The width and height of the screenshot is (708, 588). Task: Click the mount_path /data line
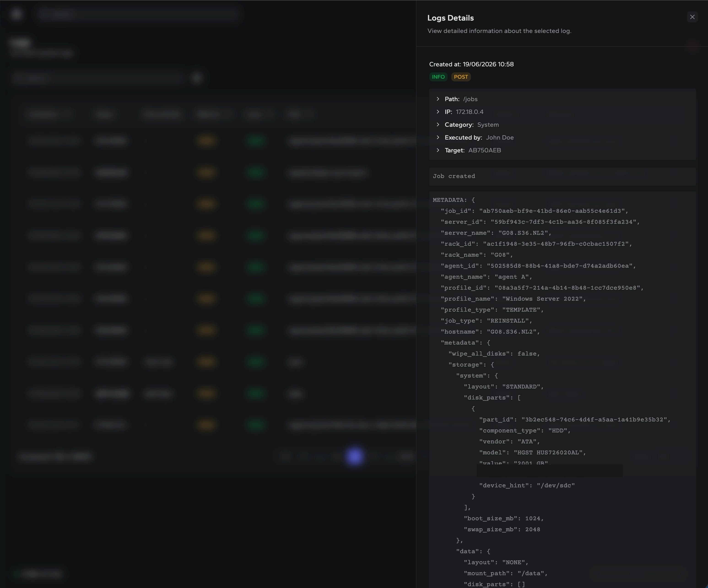click(x=506, y=574)
